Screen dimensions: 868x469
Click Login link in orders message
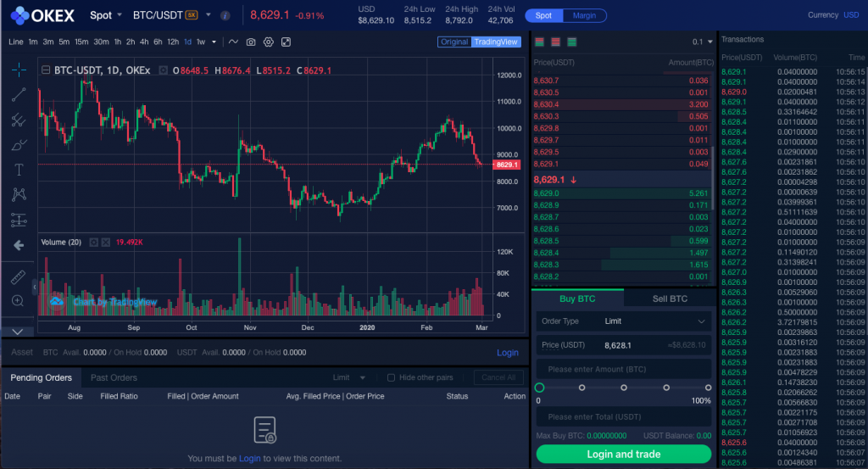point(250,459)
